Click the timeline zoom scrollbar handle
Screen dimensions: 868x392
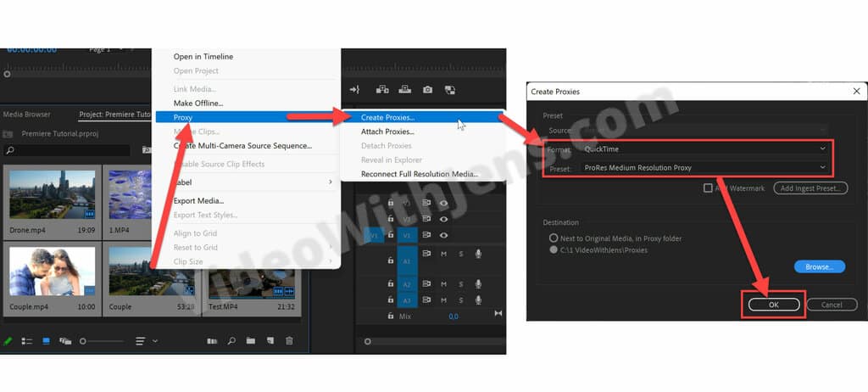coord(367,342)
